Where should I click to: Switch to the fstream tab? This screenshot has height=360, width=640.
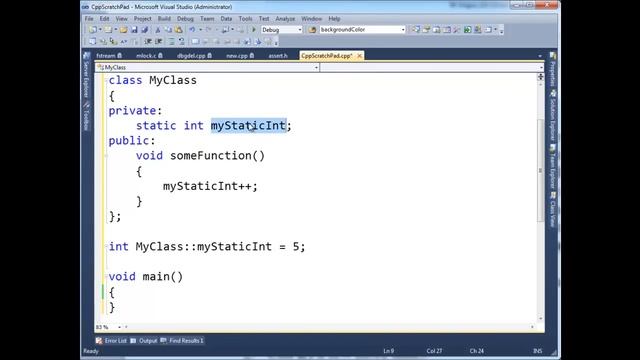[x=109, y=56]
